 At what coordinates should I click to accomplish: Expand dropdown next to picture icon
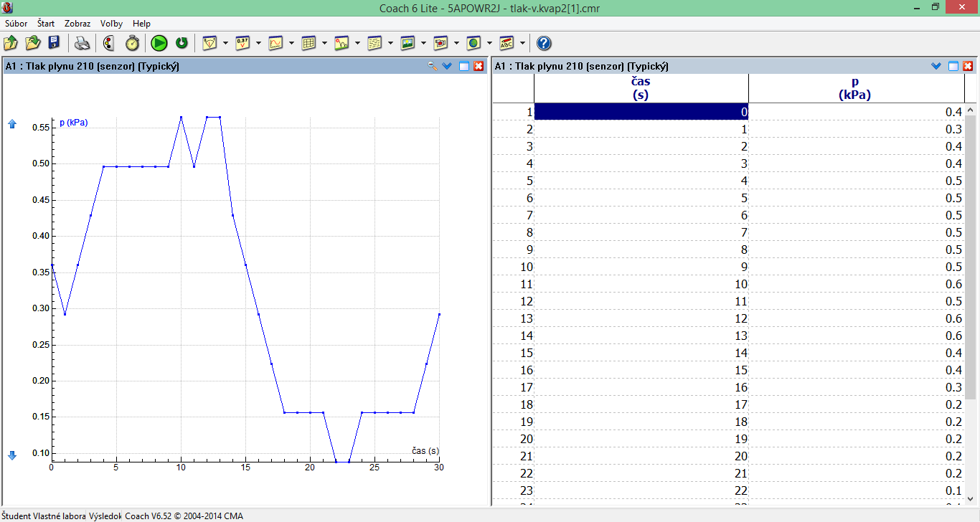click(423, 43)
